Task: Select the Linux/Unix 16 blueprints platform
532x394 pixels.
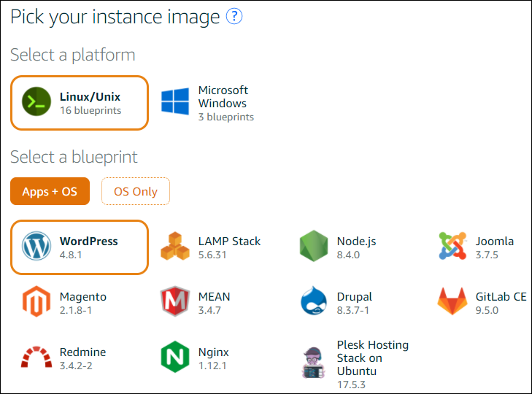Action: [80, 103]
